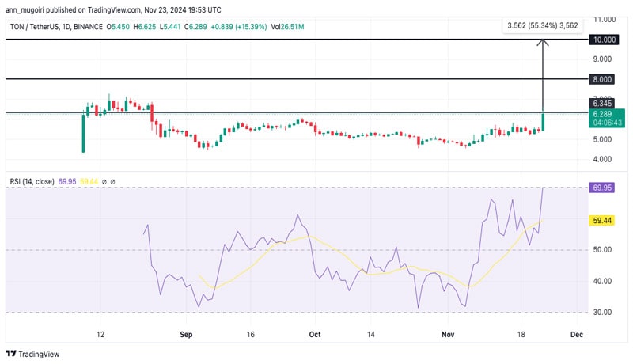The width and height of the screenshot is (633, 364).
Task: Click the 50.00 RSI axis tick
Action: tap(602, 250)
